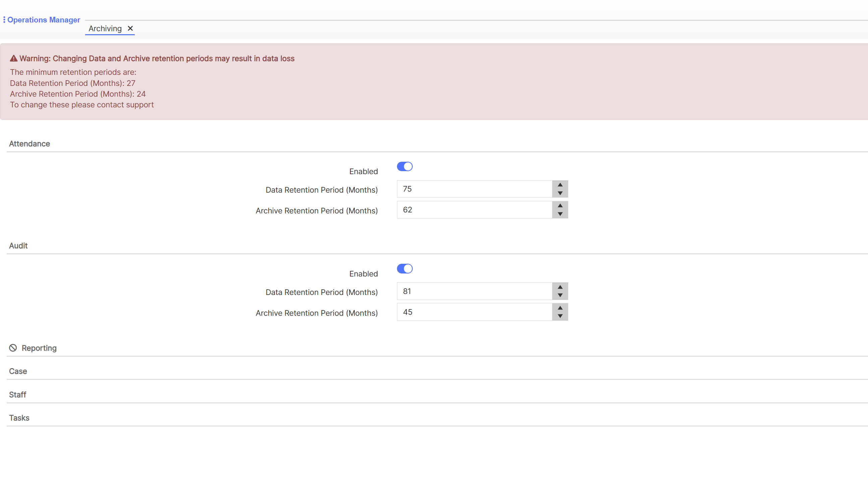Select the Archiving tab
The width and height of the screenshot is (868, 499).
(x=105, y=29)
